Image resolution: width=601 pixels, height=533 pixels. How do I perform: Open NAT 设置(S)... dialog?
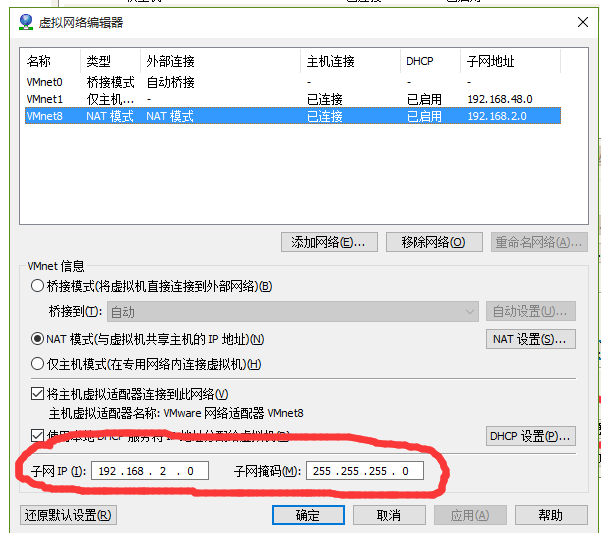pyautogui.click(x=530, y=339)
